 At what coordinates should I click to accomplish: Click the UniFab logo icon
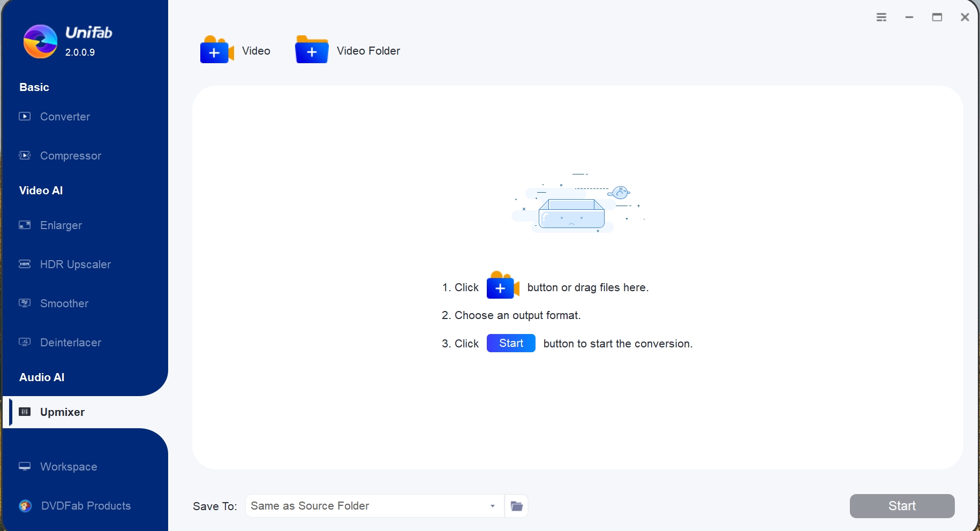pos(40,42)
